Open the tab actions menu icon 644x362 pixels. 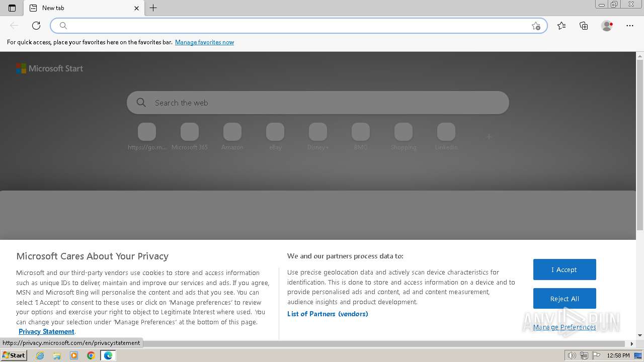[12, 8]
